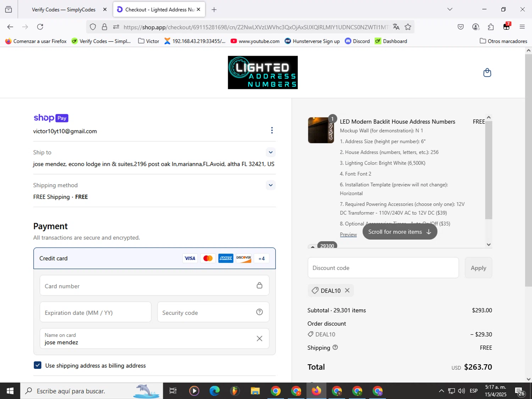Open www.youtube.com bookmark

coord(255,41)
